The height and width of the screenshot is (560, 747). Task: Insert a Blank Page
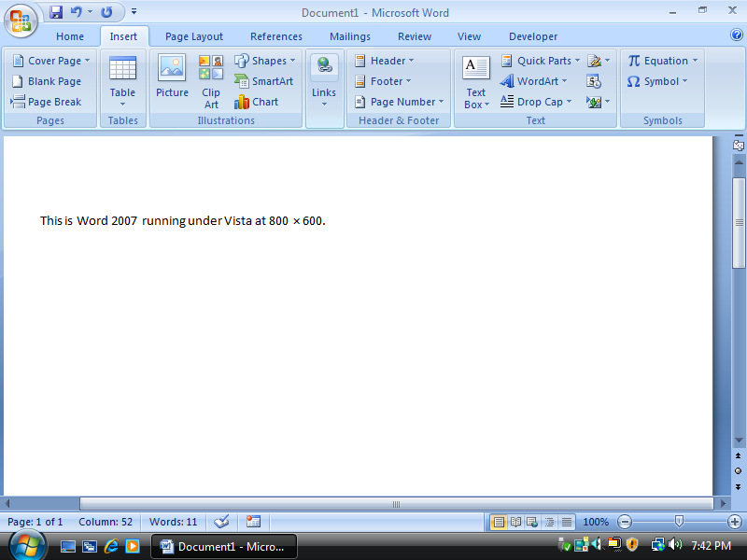point(46,81)
